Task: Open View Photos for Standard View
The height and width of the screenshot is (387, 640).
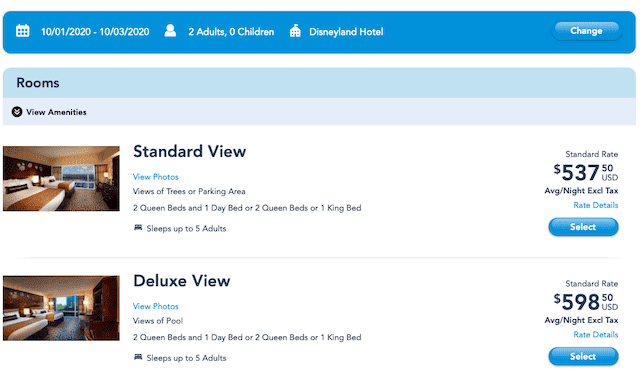Action: pyautogui.click(x=156, y=177)
